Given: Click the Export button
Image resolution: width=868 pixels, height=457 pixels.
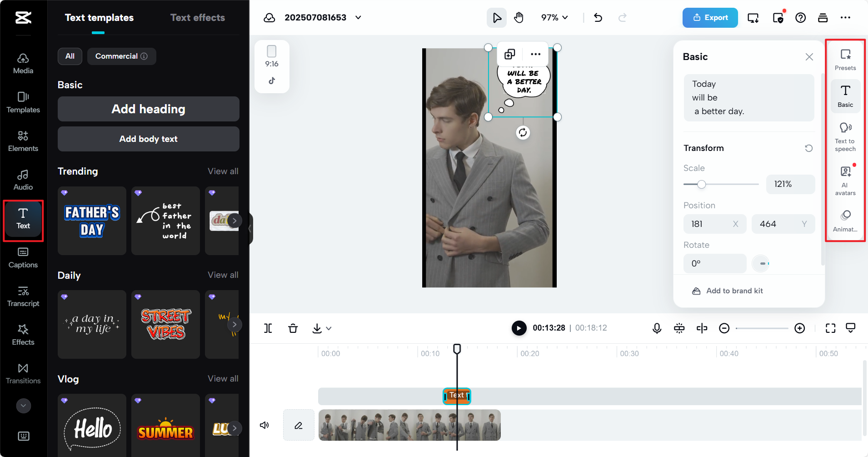Looking at the screenshot, I should pyautogui.click(x=709, y=17).
